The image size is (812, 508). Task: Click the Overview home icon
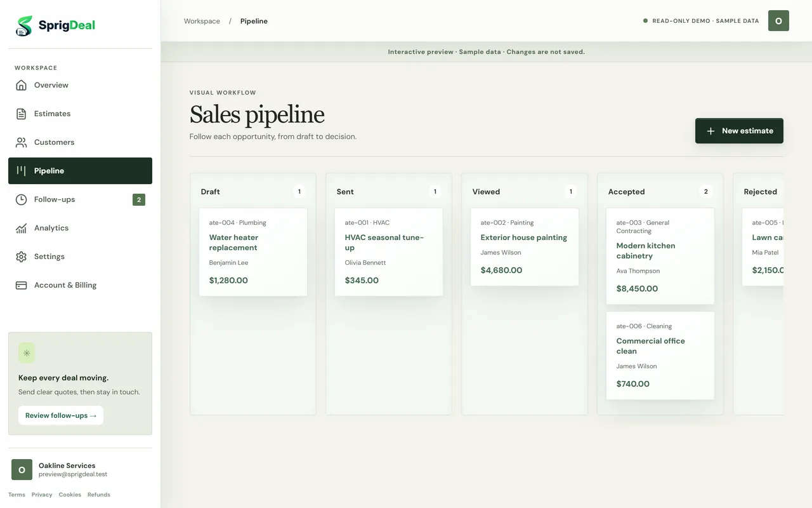(22, 85)
